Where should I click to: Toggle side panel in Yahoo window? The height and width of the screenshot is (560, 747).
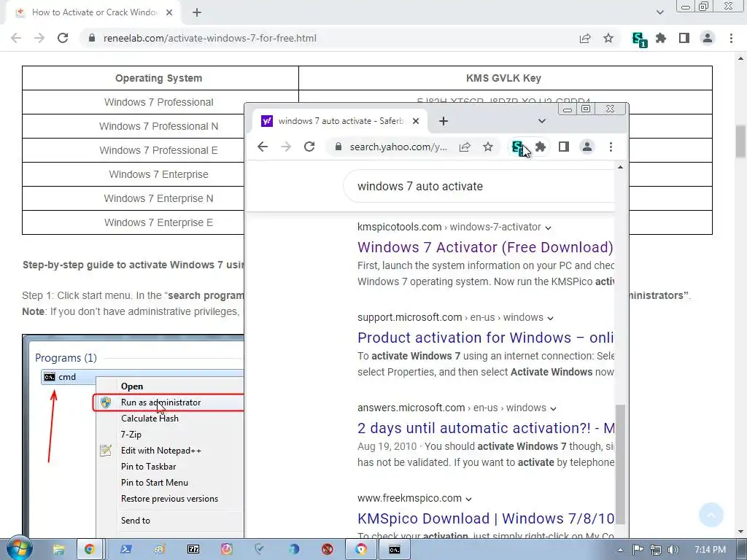click(x=564, y=147)
